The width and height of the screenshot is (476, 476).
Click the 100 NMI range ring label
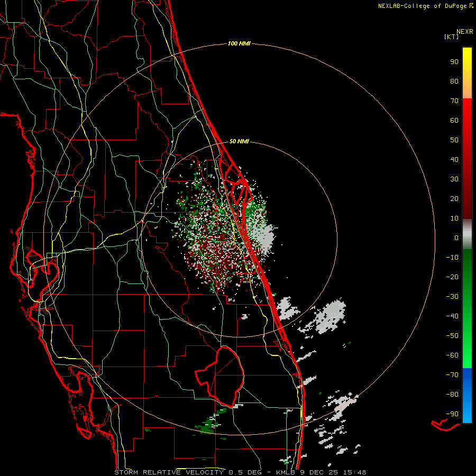239,43
